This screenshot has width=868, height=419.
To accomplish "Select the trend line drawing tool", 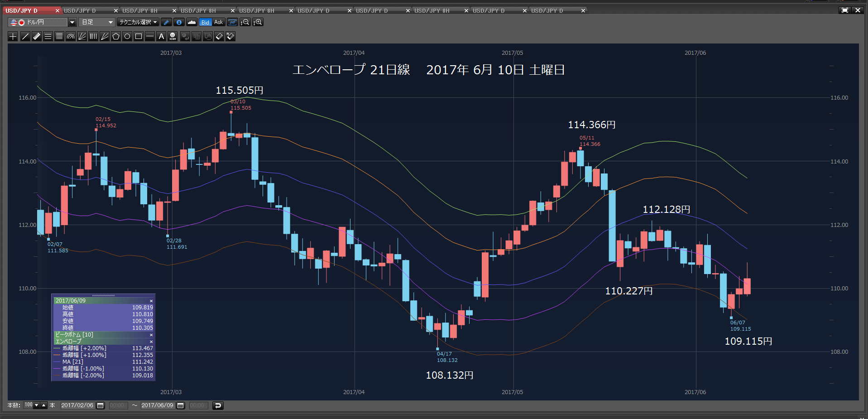I will [x=25, y=36].
